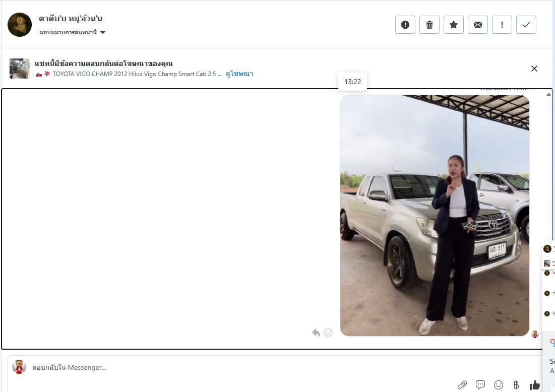Image resolution: width=555 pixels, height=392 pixels.
Task: Close the ad reply banner
Action: pos(534,69)
